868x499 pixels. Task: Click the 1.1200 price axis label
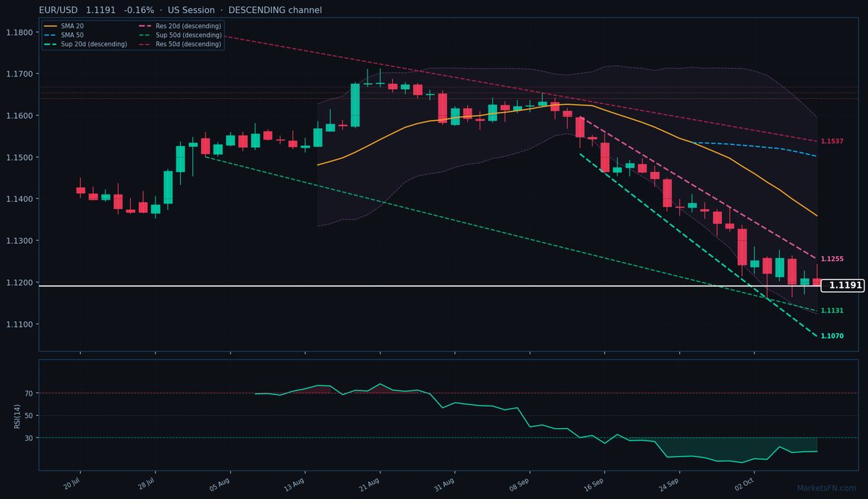(x=19, y=283)
